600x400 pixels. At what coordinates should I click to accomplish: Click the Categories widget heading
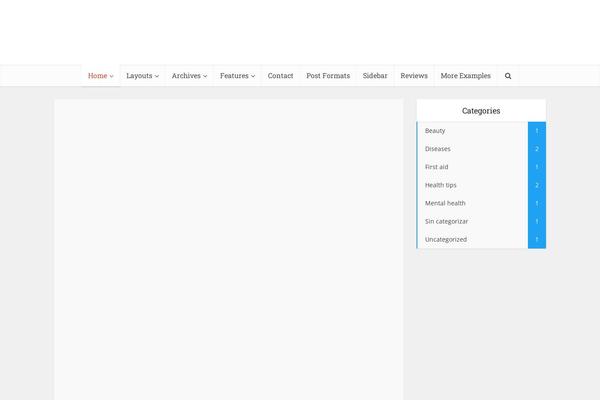click(x=481, y=111)
